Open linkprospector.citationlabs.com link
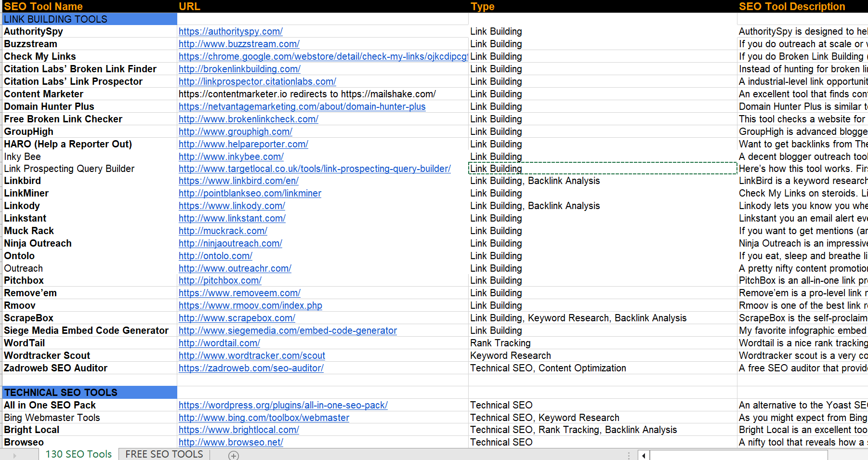Screen dimensions: 868x460 [x=257, y=81]
